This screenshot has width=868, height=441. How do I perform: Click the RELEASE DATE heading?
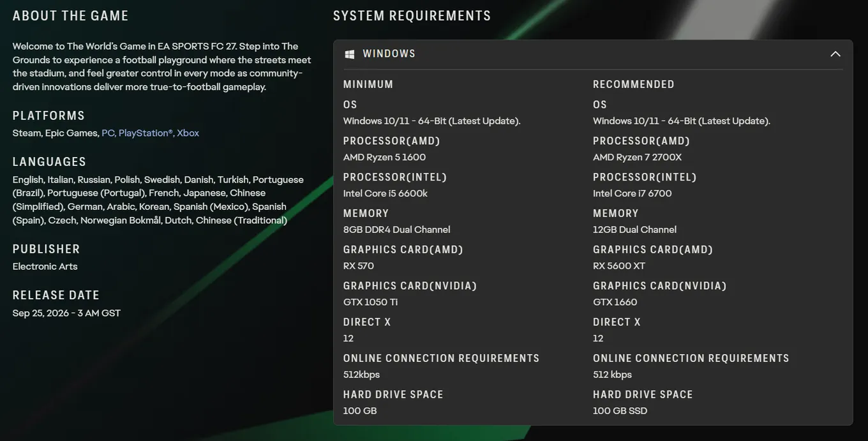click(56, 295)
